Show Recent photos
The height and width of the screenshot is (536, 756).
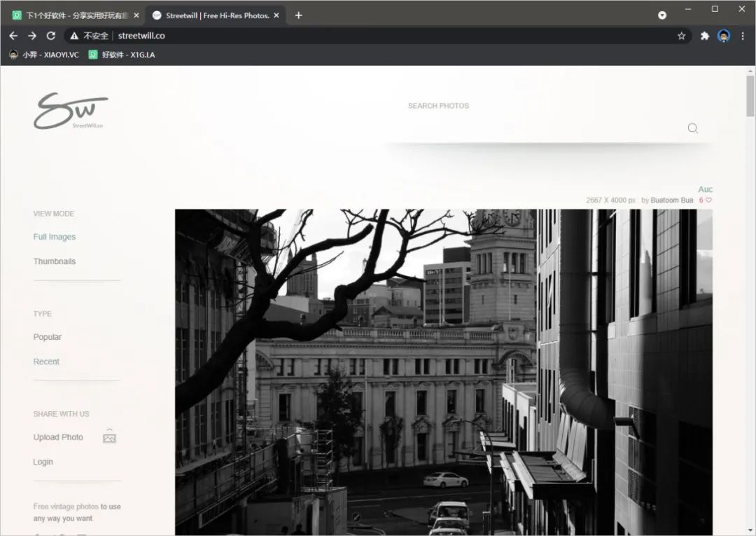46,362
